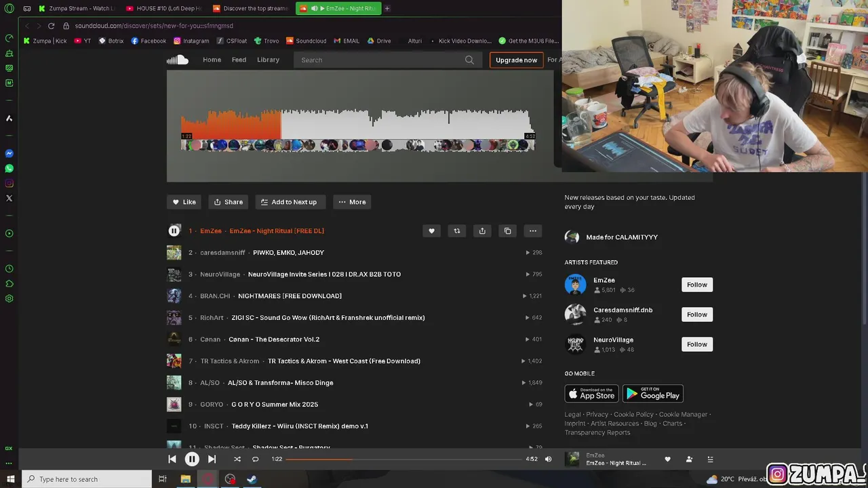Open Steam from the taskbar
868x488 pixels.
pyautogui.click(x=252, y=479)
